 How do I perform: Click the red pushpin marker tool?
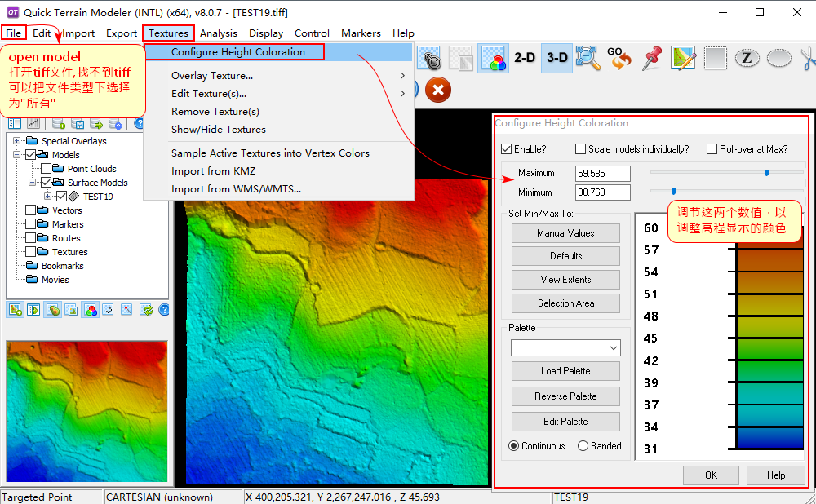tap(651, 58)
